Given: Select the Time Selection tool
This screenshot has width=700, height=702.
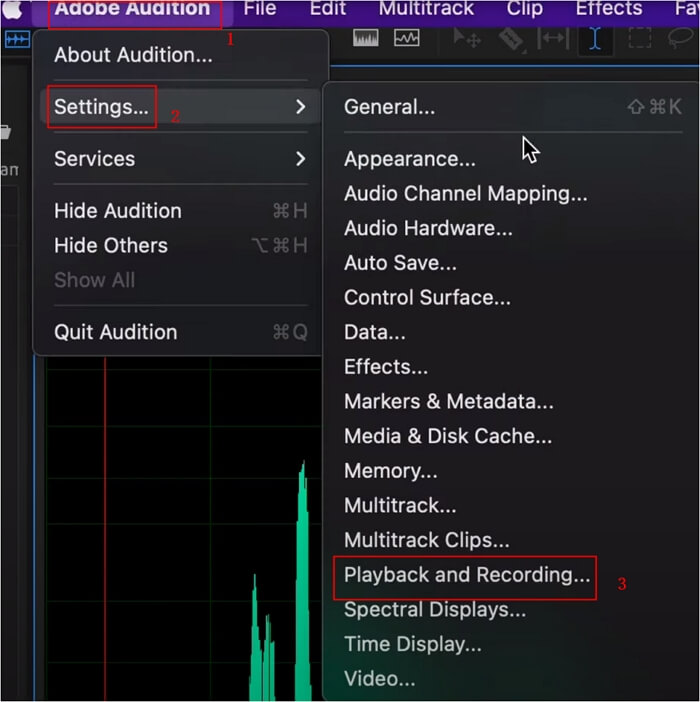Looking at the screenshot, I should (x=595, y=39).
